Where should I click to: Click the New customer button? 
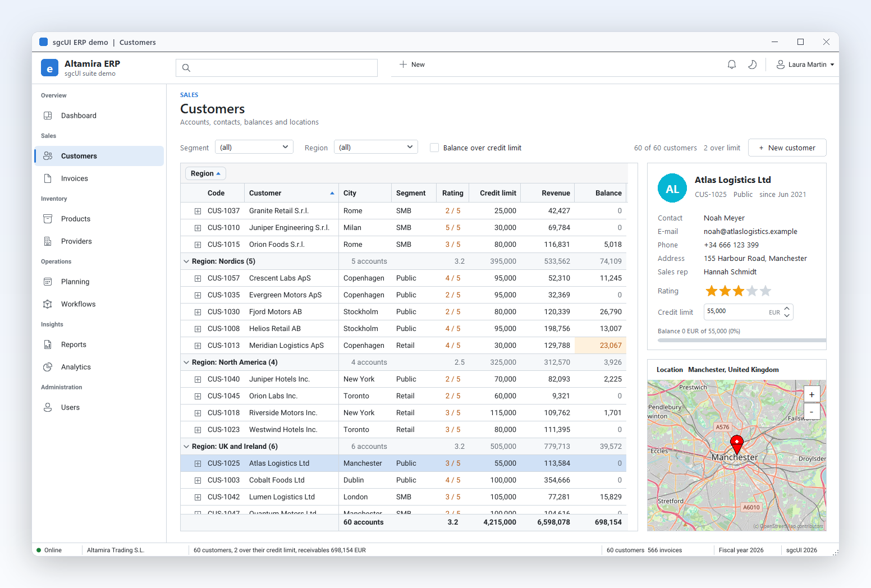click(x=787, y=148)
